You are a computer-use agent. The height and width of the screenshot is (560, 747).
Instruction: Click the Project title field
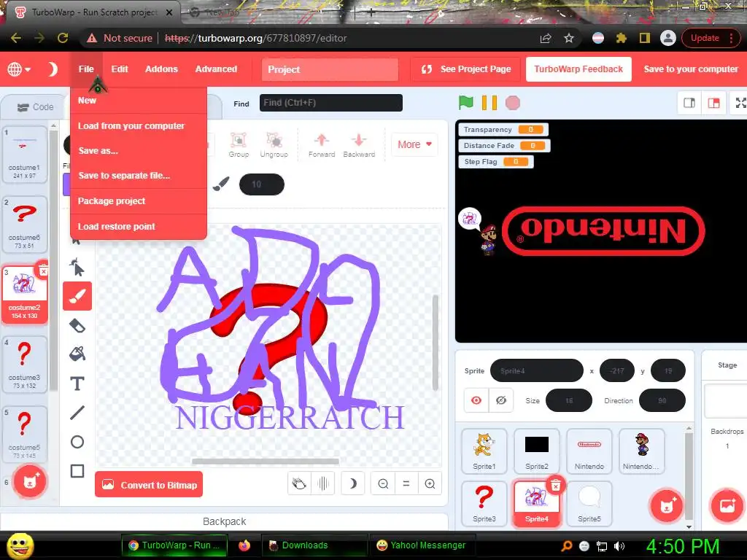330,69
